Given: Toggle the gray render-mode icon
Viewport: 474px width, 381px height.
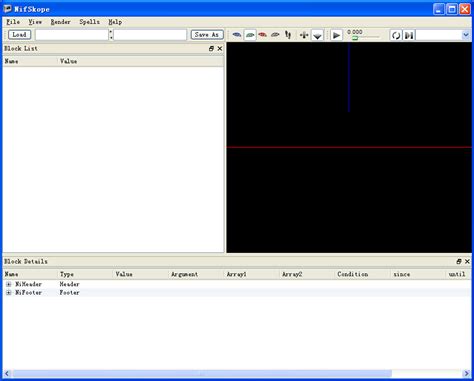Looking at the screenshot, I should click(275, 35).
